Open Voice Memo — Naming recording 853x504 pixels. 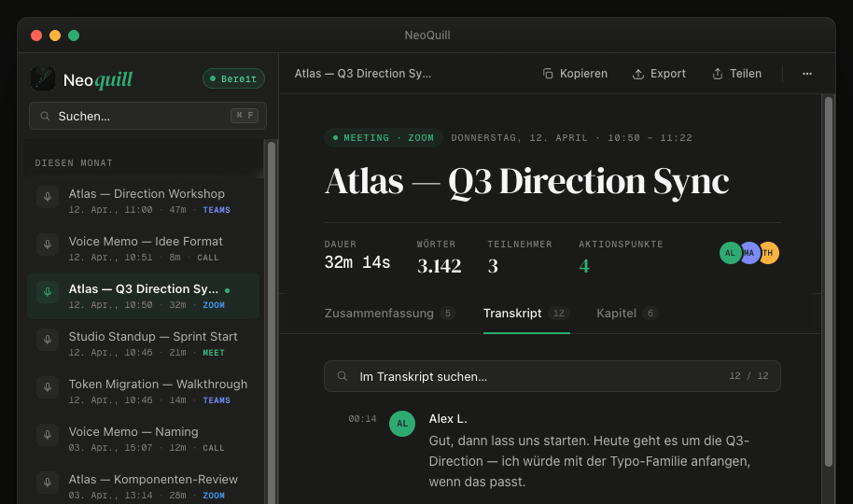(x=144, y=439)
